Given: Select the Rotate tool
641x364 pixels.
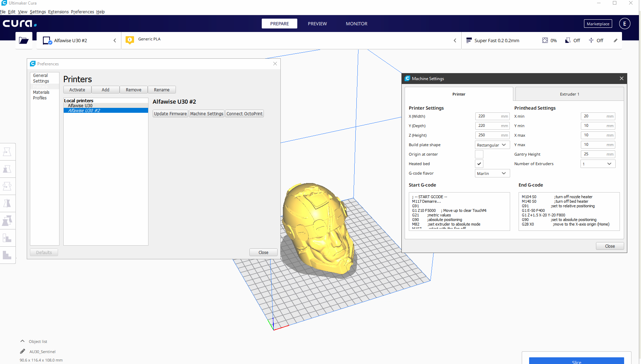Looking at the screenshot, I should 7,186.
